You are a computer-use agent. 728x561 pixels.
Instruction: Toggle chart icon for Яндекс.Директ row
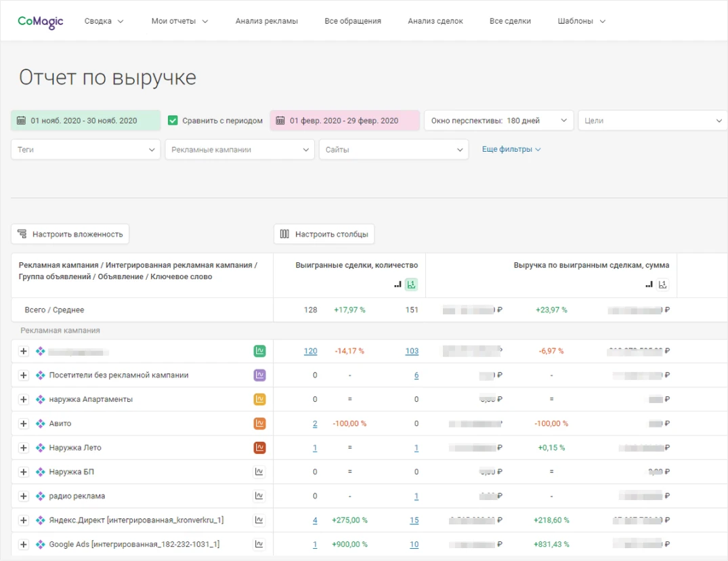point(259,520)
